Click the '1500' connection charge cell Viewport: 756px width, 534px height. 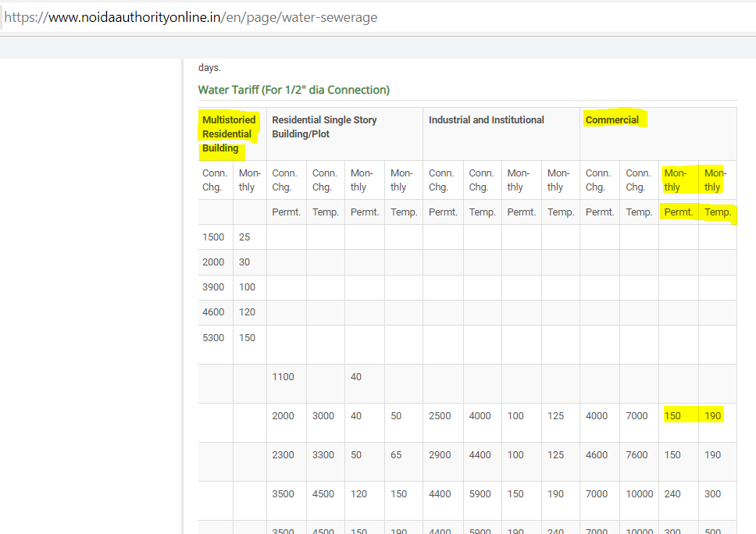pyautogui.click(x=216, y=237)
